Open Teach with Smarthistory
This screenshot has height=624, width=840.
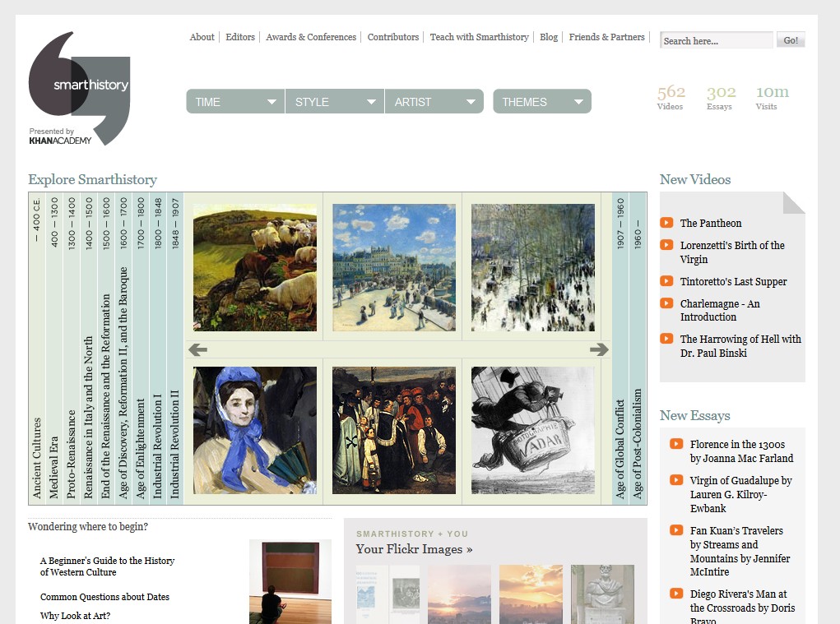click(x=480, y=37)
